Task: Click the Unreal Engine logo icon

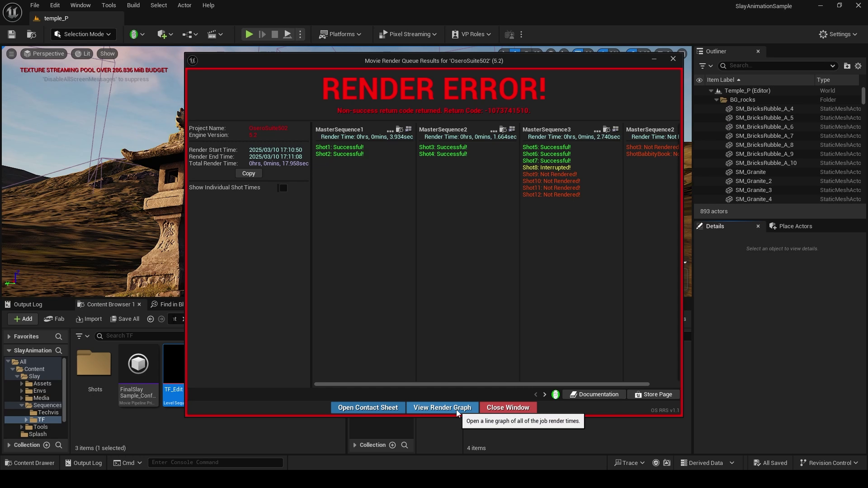Action: click(12, 12)
